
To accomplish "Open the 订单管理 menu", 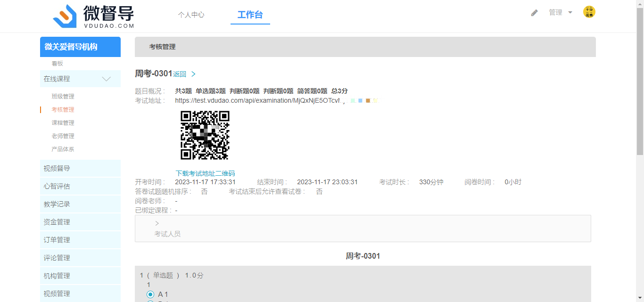I will [x=80, y=240].
